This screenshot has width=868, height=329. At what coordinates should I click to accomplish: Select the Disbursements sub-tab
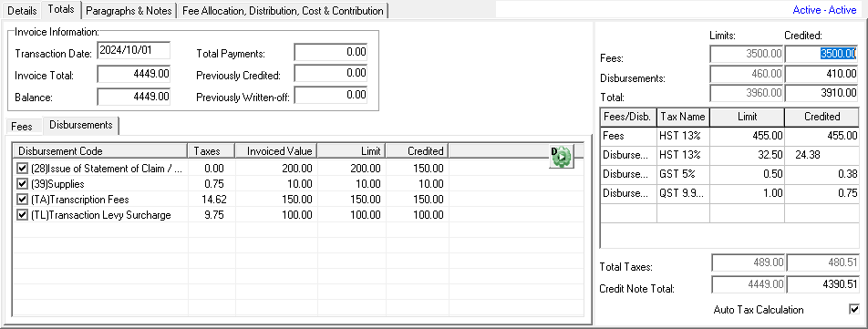[x=81, y=125]
